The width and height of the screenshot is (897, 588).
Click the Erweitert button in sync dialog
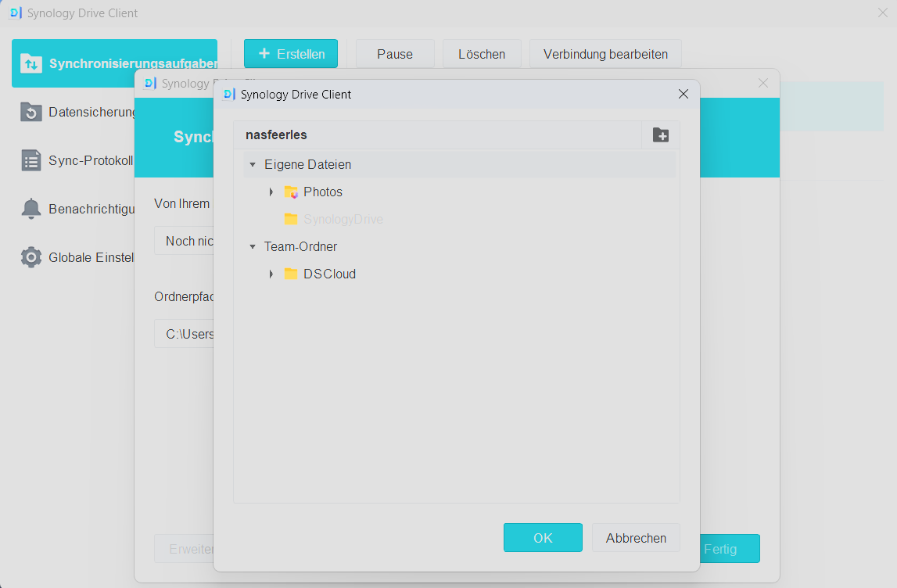click(185, 549)
